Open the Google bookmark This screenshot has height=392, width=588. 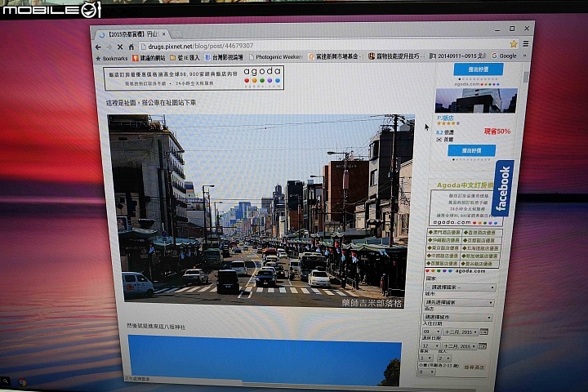coord(505,56)
